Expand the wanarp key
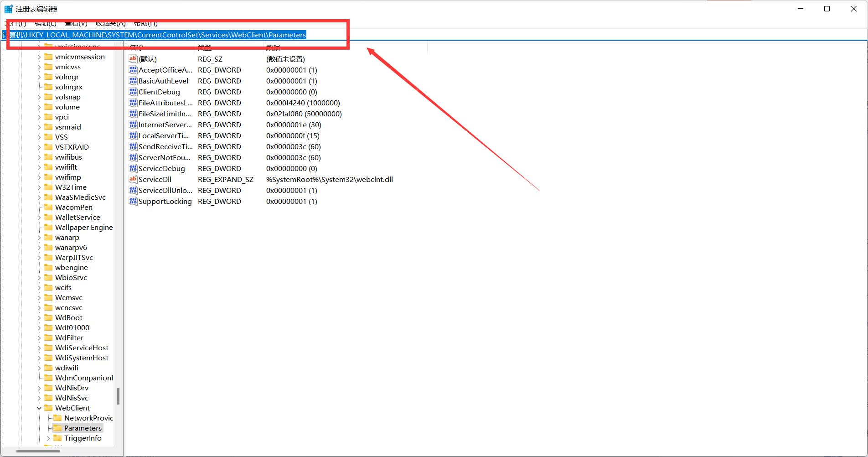This screenshot has height=457, width=868. [x=39, y=238]
